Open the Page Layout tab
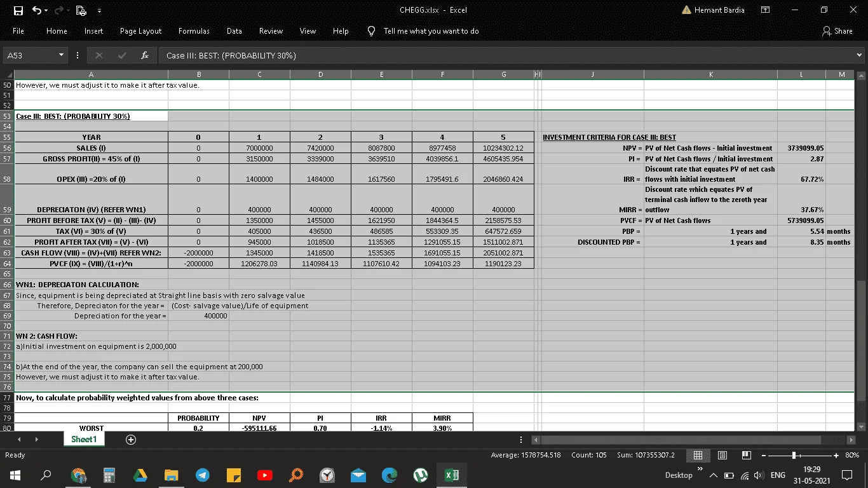The height and width of the screenshot is (488, 868). [x=140, y=31]
